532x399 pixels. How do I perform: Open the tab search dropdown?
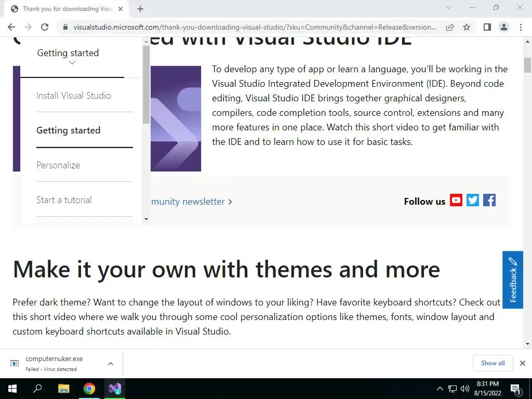[x=448, y=7]
